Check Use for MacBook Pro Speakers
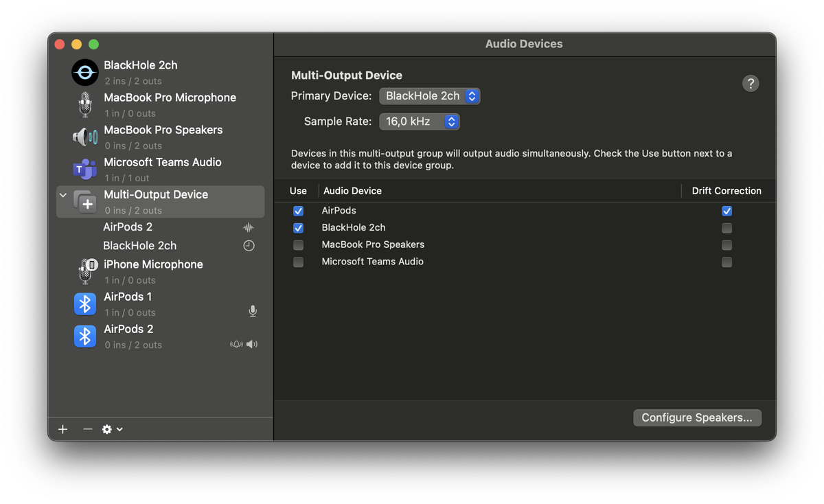824x504 pixels. (x=298, y=245)
